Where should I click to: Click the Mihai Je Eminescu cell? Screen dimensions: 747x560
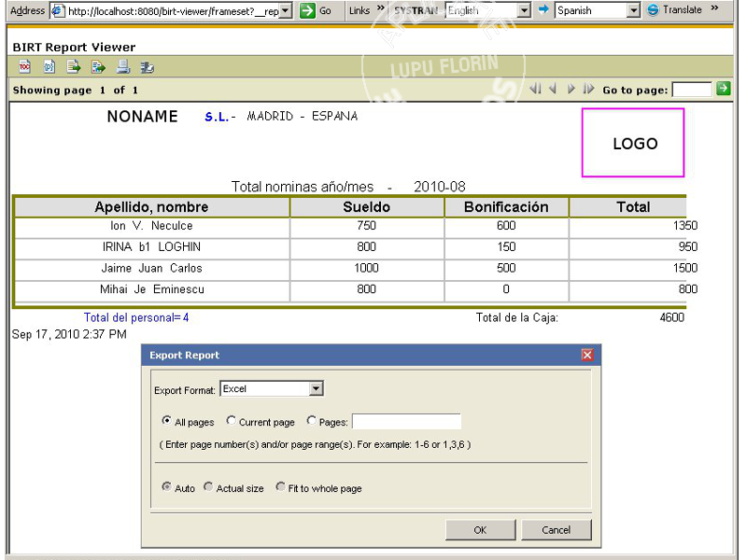click(152, 289)
